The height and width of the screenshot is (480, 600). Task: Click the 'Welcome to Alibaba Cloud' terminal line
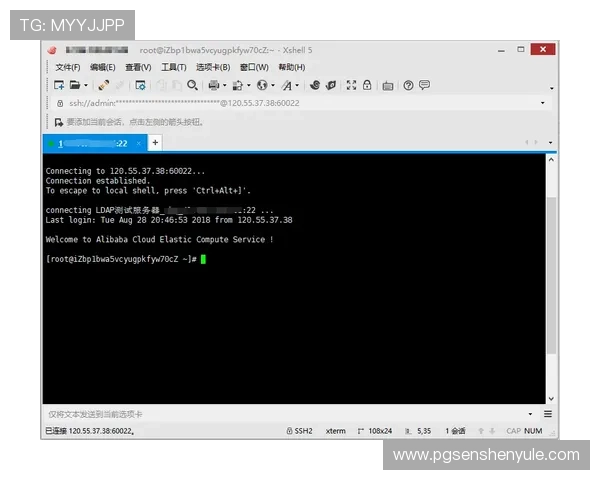pos(160,240)
